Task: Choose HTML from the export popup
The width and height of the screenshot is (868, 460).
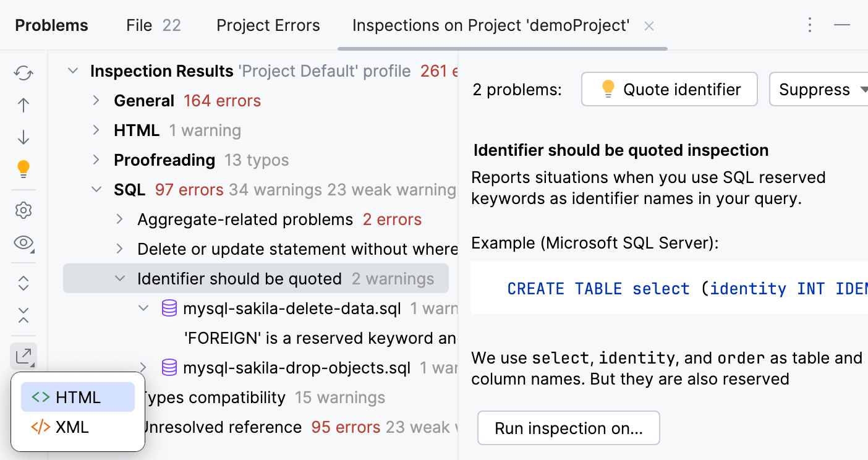Action: (77, 397)
